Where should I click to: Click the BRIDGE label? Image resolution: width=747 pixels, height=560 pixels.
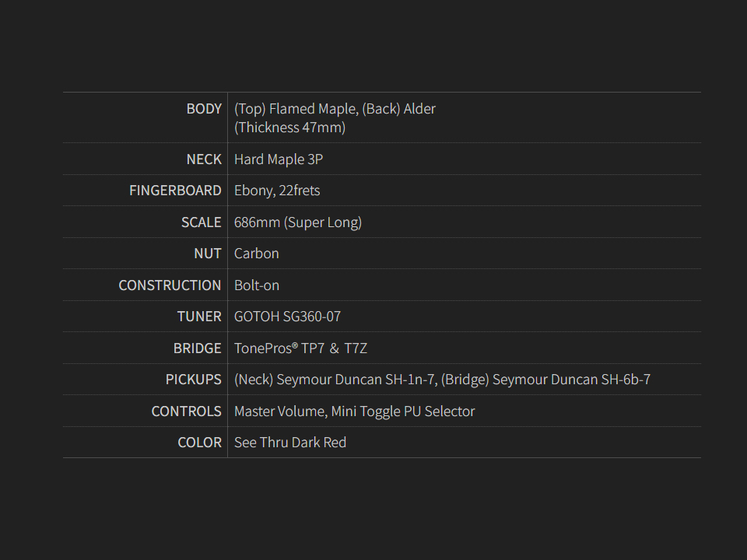pos(198,348)
